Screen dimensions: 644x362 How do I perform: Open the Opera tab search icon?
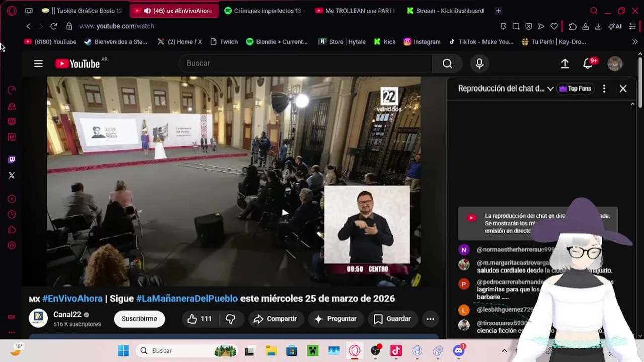[x=594, y=11]
